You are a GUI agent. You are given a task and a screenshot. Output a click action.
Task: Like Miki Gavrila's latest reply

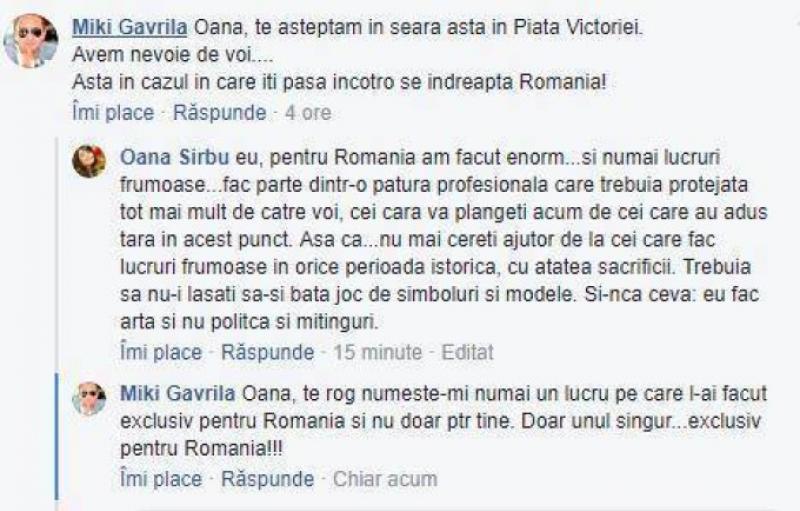[x=161, y=479]
